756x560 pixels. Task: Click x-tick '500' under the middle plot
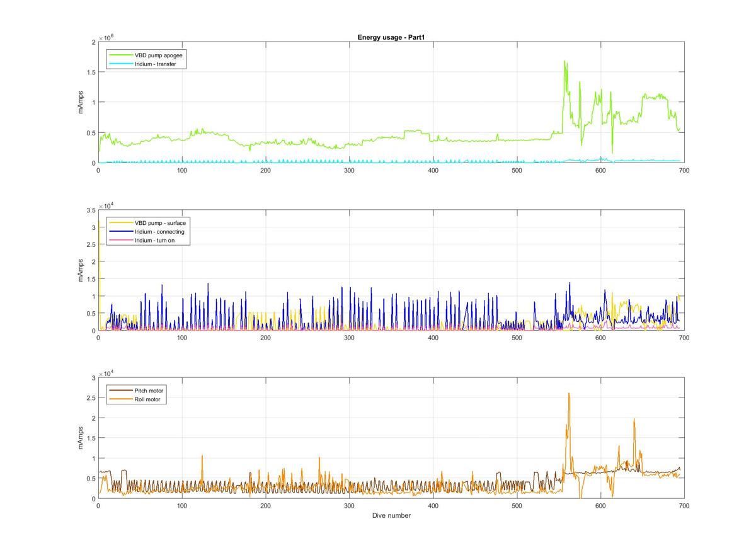click(x=517, y=338)
